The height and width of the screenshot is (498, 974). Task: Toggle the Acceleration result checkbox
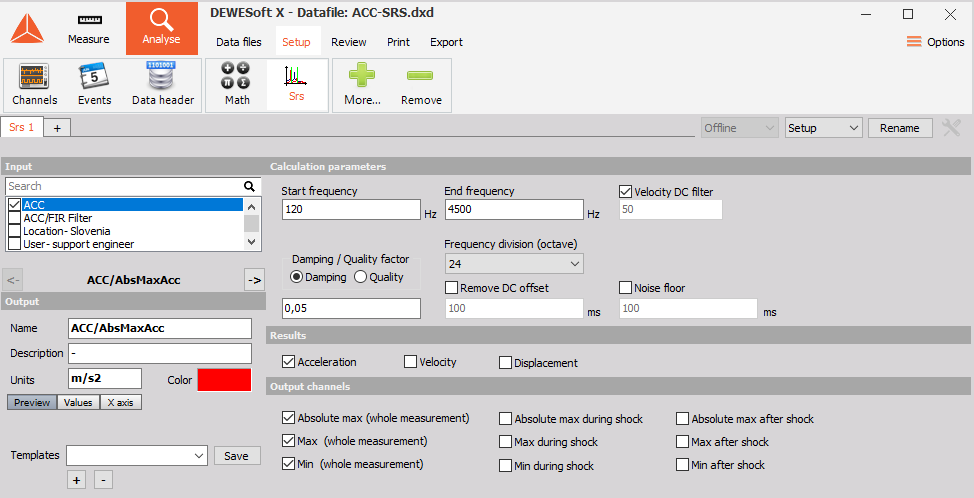288,361
